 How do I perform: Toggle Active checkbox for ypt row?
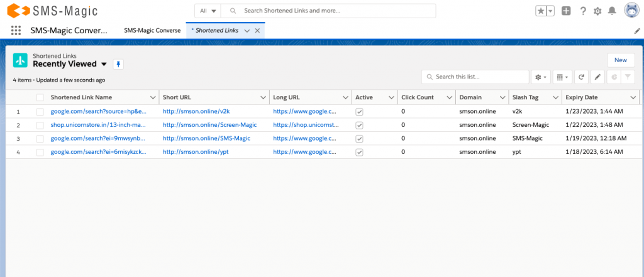coord(359,152)
